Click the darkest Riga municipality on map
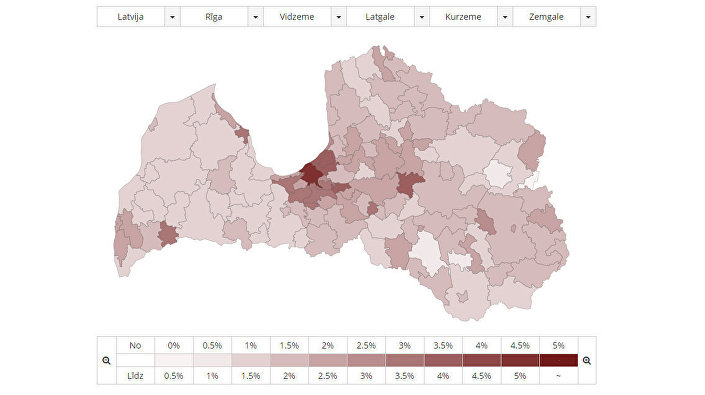The image size is (705, 395). [310, 173]
